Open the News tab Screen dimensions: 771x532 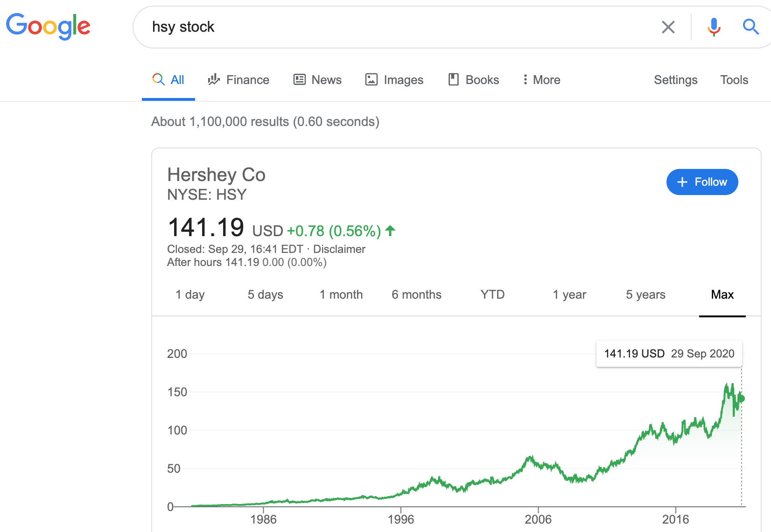(x=317, y=80)
